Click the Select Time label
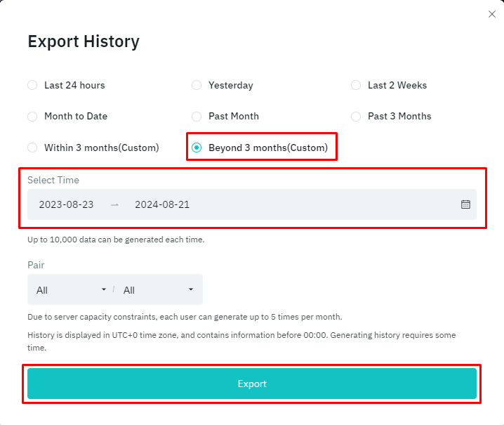Screen dimensions: 504x425 53,180
